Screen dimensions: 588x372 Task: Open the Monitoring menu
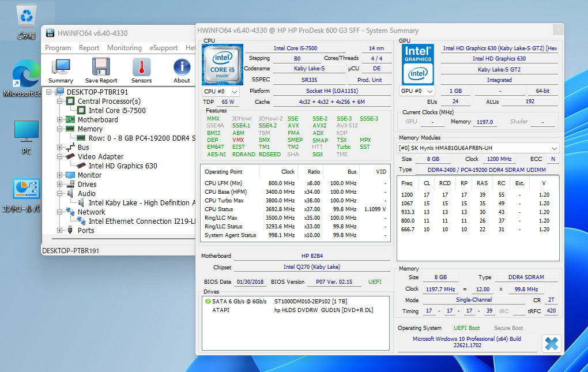(x=124, y=48)
